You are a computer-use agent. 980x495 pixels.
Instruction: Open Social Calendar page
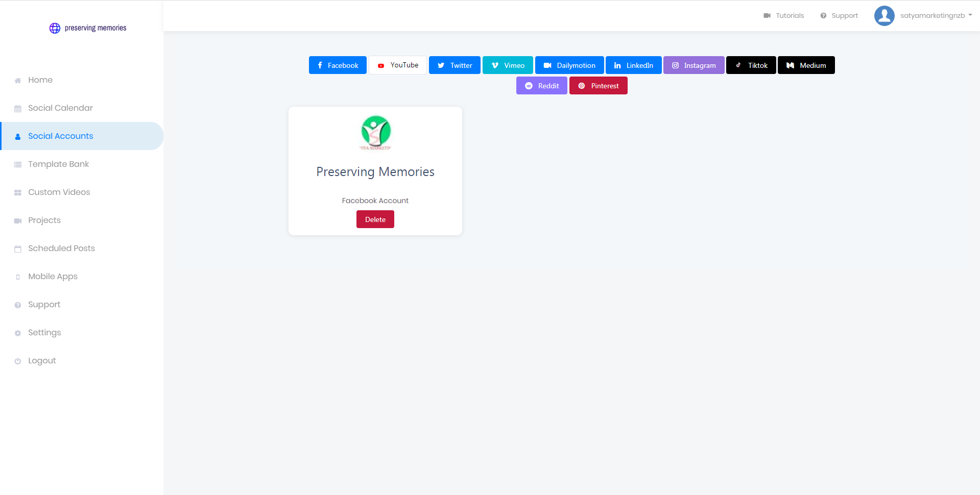coord(82,108)
